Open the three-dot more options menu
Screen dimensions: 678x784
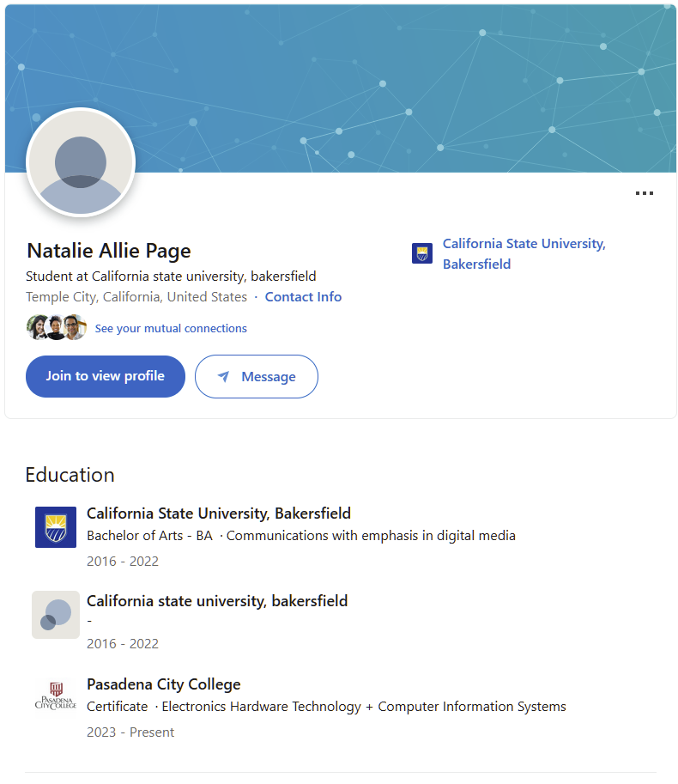[644, 193]
